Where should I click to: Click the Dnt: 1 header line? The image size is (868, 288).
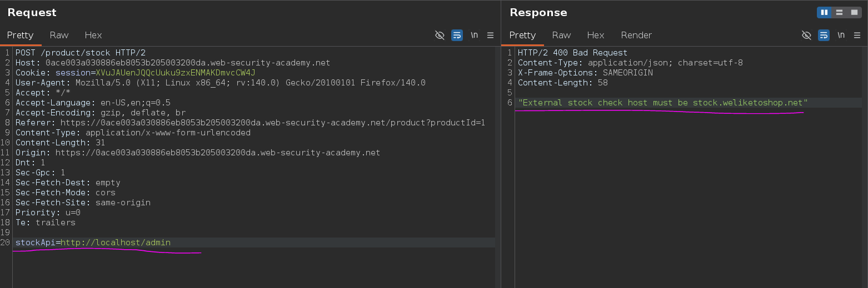[x=30, y=163]
